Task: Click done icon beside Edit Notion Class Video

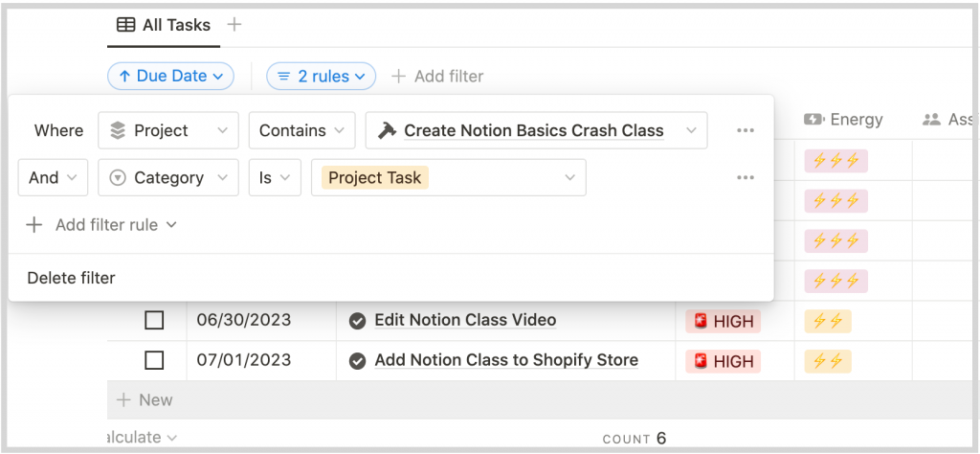Action: coord(357,321)
